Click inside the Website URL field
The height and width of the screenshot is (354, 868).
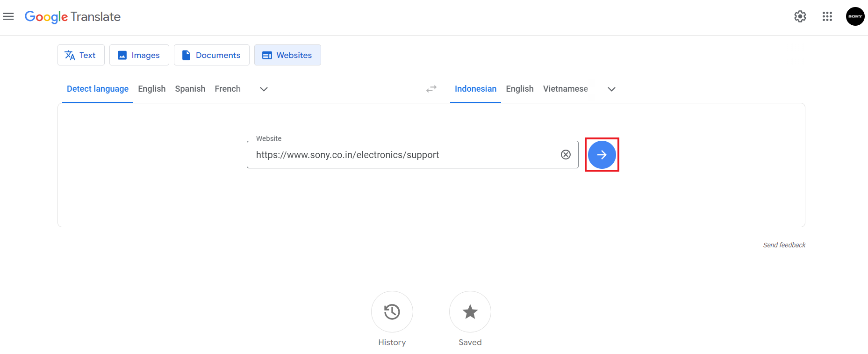pyautogui.click(x=402, y=155)
